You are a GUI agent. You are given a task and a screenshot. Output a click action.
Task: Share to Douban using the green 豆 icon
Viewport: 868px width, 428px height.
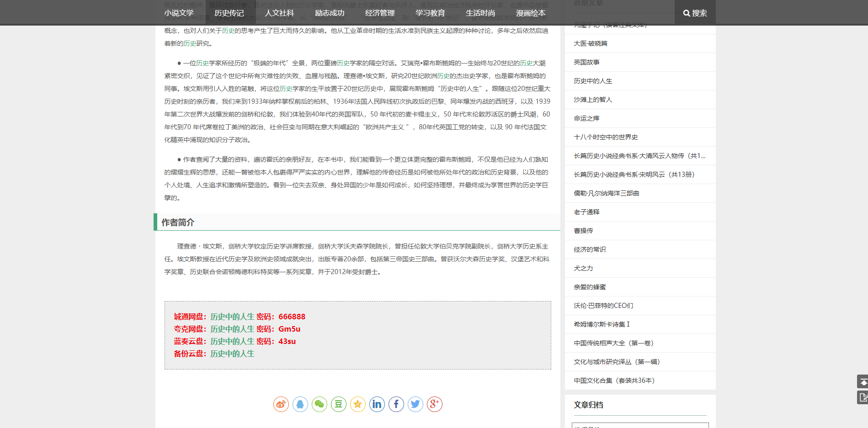pos(339,404)
